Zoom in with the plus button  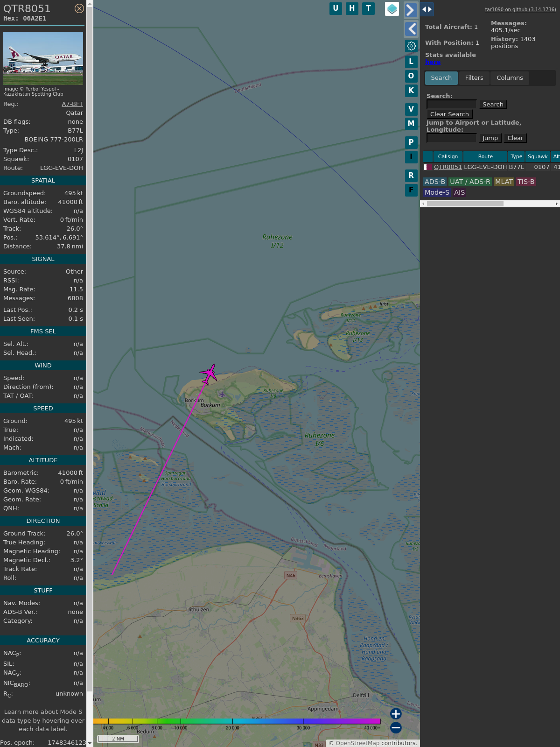click(x=396, y=714)
